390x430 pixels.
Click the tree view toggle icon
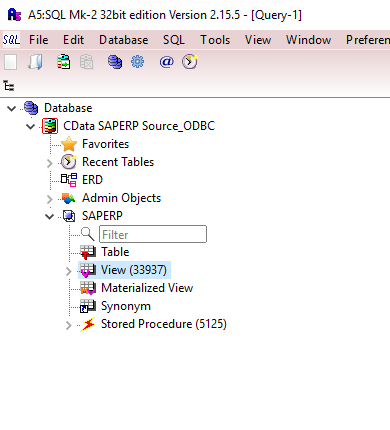click(9, 86)
